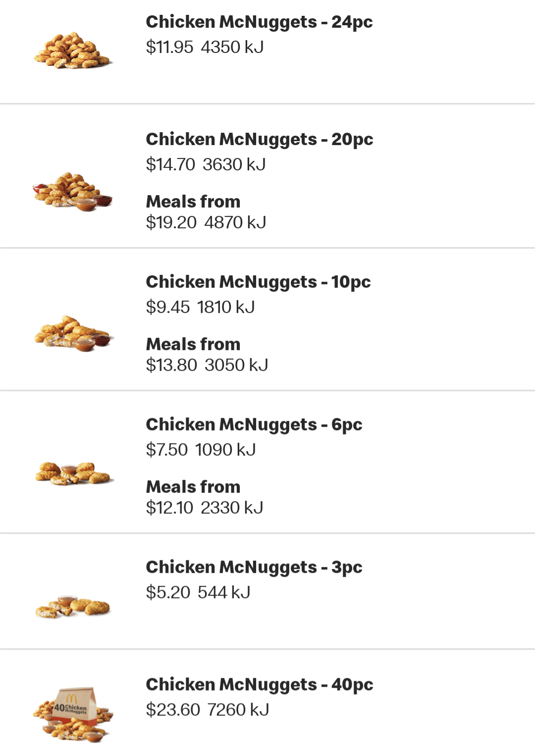The width and height of the screenshot is (535, 756).
Task: Tap the $9.45 1810 kJ price
Action: [200, 307]
